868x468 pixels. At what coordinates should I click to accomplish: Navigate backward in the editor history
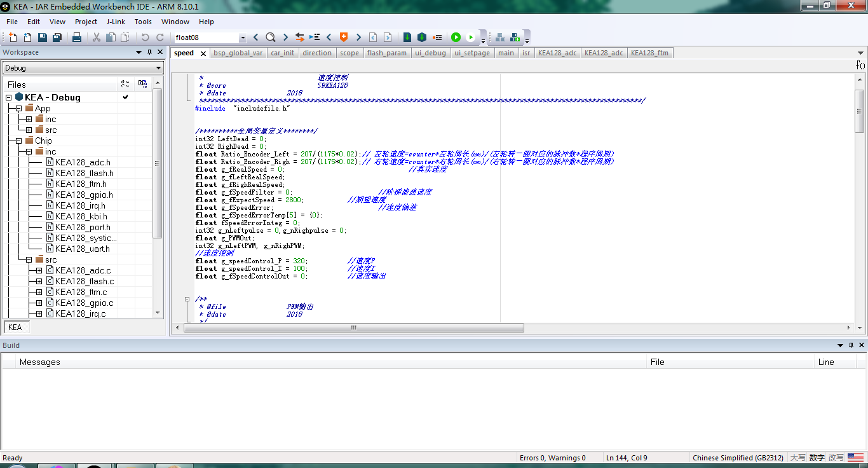[x=373, y=38]
